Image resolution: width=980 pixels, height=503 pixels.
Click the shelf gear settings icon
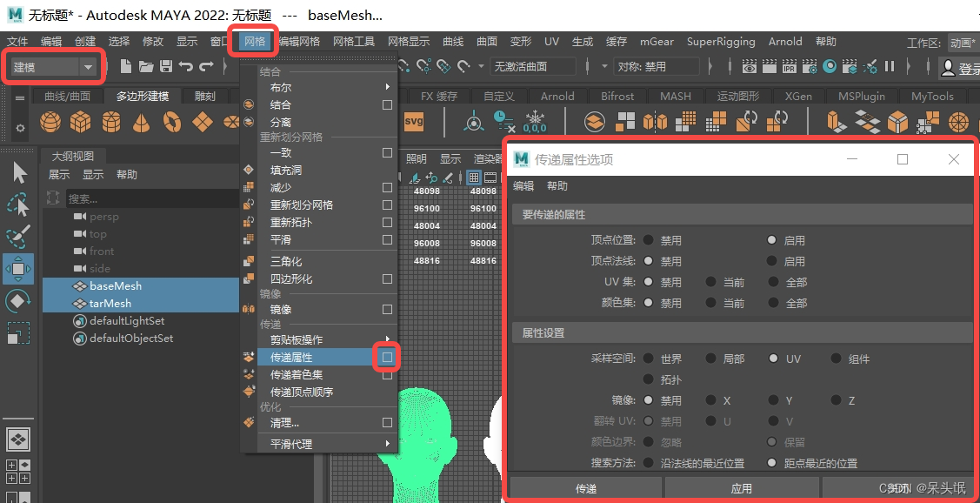pos(20,128)
